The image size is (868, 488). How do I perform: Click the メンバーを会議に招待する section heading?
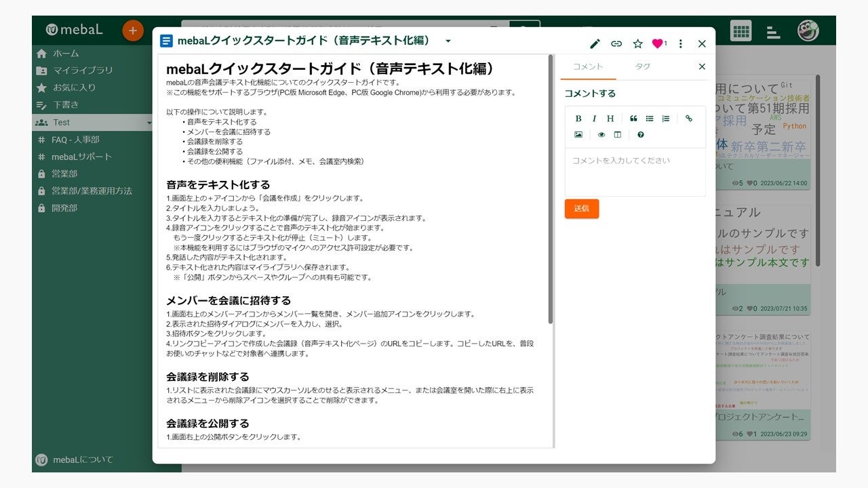(229, 300)
